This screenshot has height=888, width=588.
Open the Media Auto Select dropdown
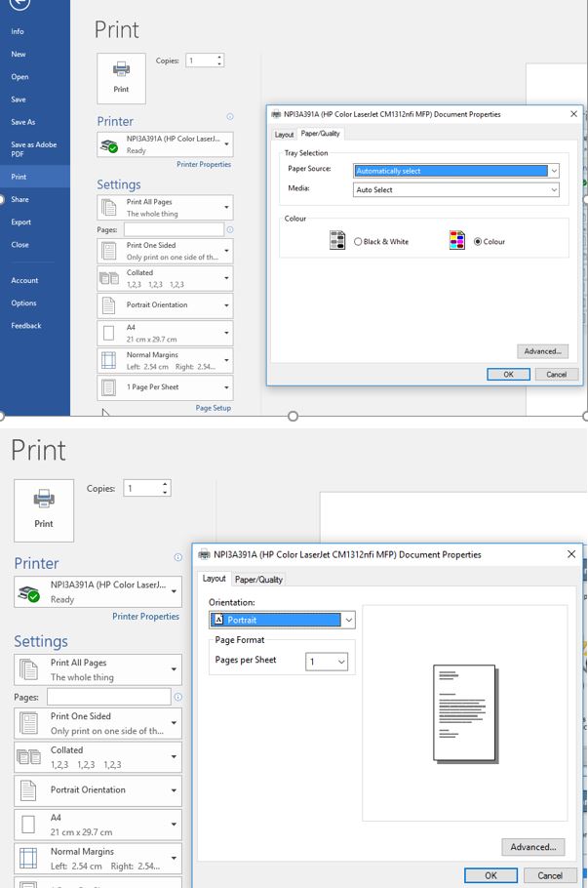point(456,189)
